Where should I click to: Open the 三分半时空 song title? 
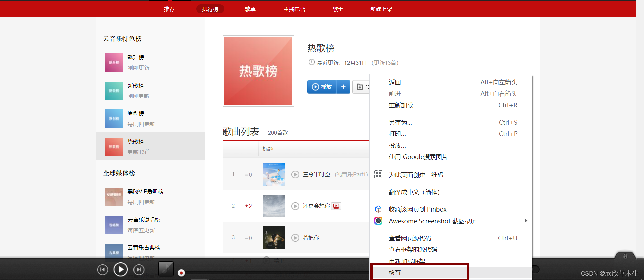point(316,174)
